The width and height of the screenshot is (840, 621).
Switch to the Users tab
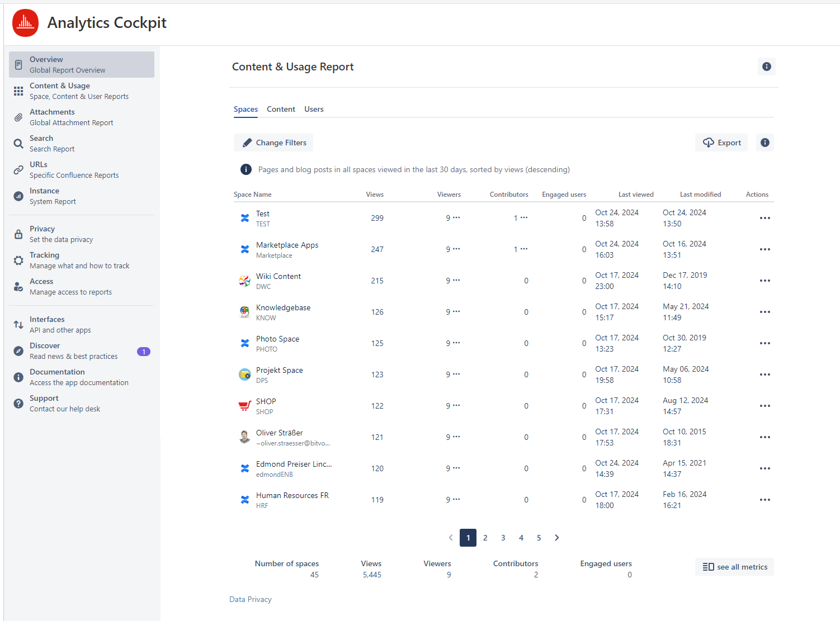314,109
